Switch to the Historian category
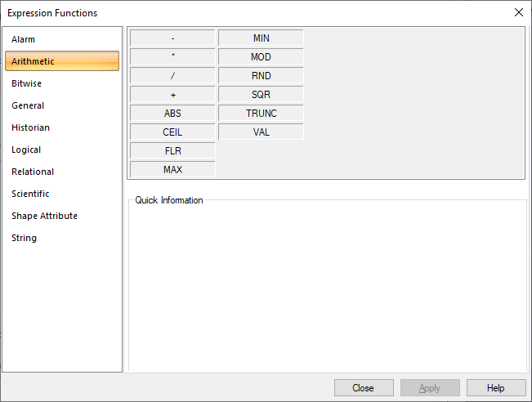The height and width of the screenshot is (402, 532). coord(62,127)
